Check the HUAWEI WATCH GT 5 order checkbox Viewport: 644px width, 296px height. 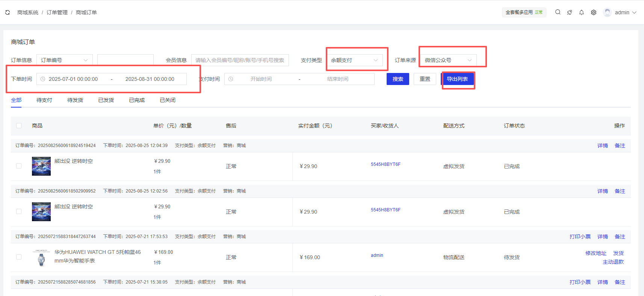(19, 257)
